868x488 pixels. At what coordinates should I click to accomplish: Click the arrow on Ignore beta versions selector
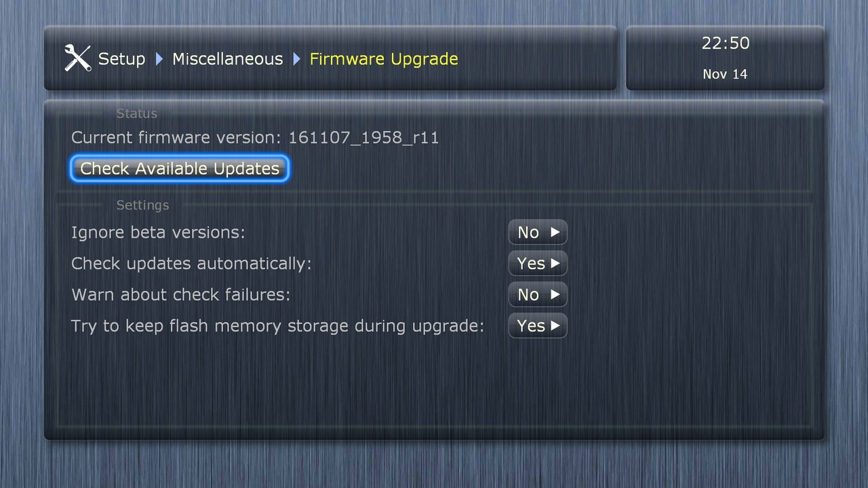coord(555,232)
